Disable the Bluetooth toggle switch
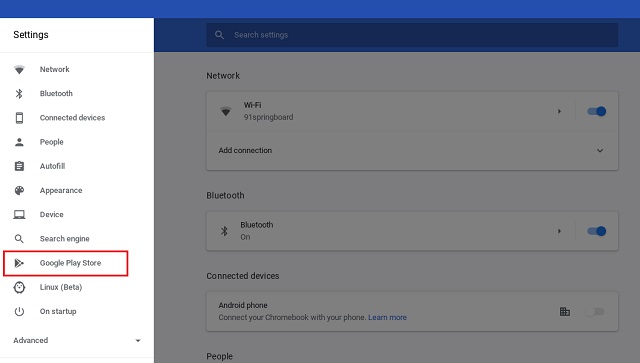 pos(596,231)
